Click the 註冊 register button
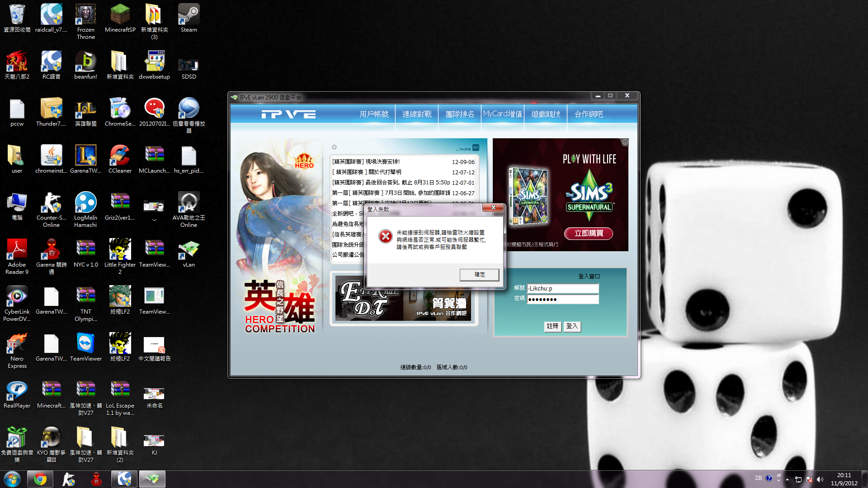868x488 pixels. point(552,326)
